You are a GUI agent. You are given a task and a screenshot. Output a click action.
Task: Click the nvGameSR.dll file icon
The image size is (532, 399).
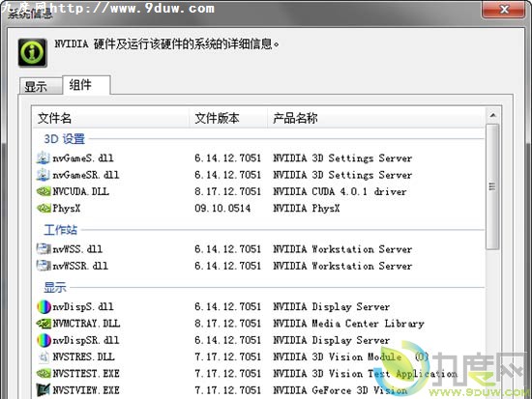(44, 175)
